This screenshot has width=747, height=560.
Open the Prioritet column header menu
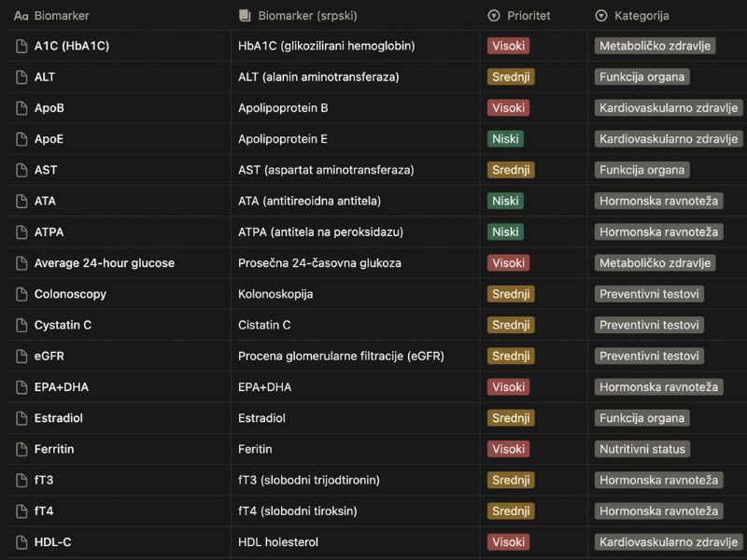pyautogui.click(x=528, y=16)
